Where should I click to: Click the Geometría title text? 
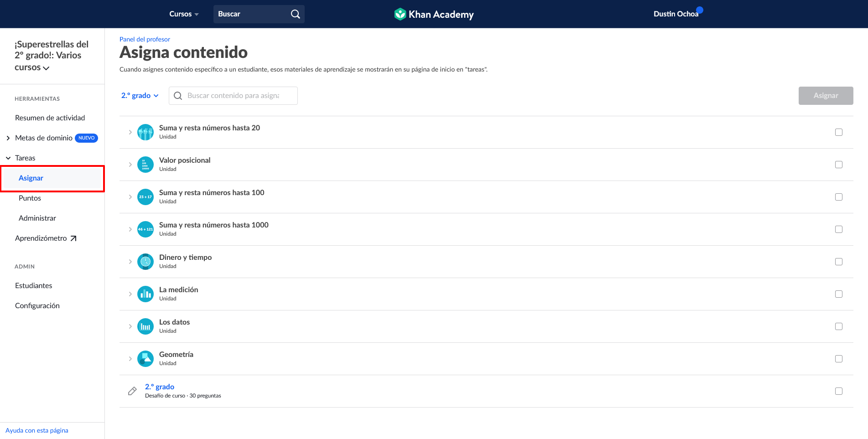point(176,355)
